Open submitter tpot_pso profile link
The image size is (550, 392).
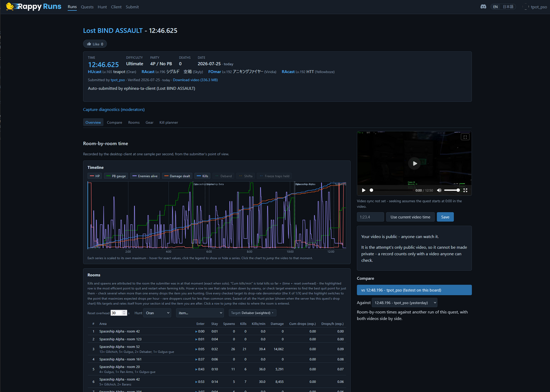(x=118, y=80)
